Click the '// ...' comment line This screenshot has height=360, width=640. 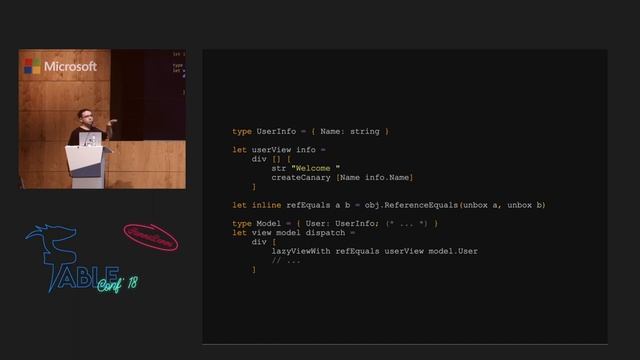(286, 260)
